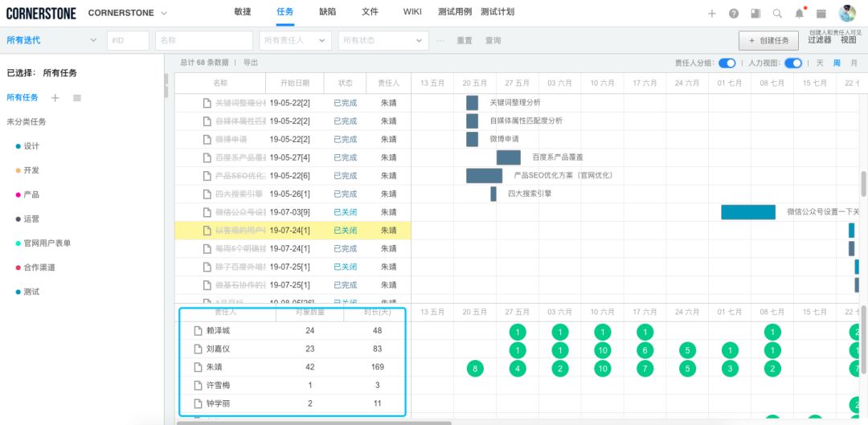868x425 pixels.
Task: Click list menu icon beside 所有任务
Action: (77, 98)
